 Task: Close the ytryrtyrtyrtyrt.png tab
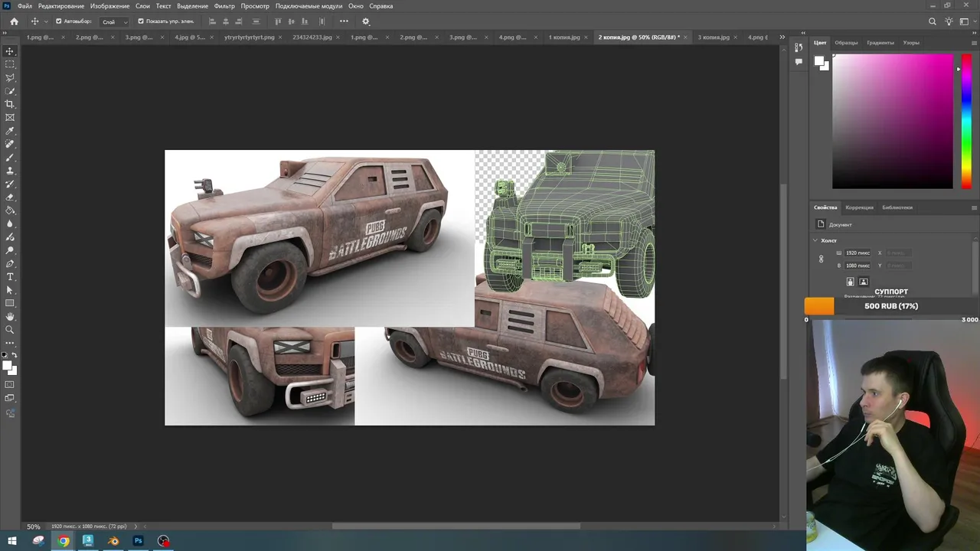tap(281, 37)
